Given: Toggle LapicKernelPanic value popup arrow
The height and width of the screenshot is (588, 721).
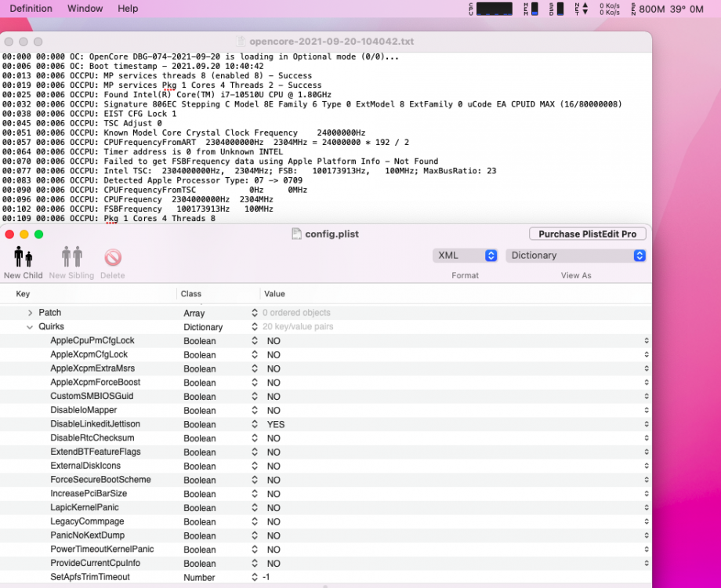Looking at the screenshot, I should click(647, 507).
